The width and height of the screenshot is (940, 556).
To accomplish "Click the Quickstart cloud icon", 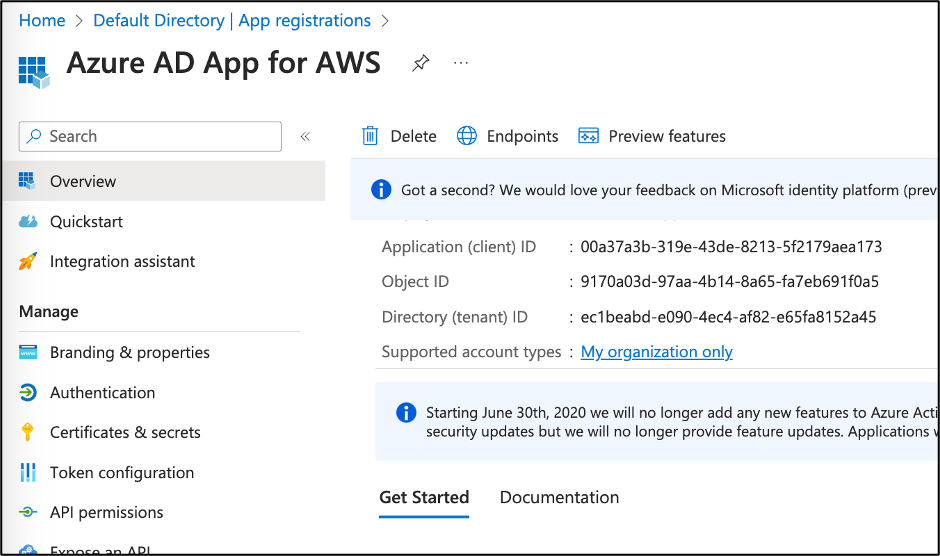I will coord(29,222).
